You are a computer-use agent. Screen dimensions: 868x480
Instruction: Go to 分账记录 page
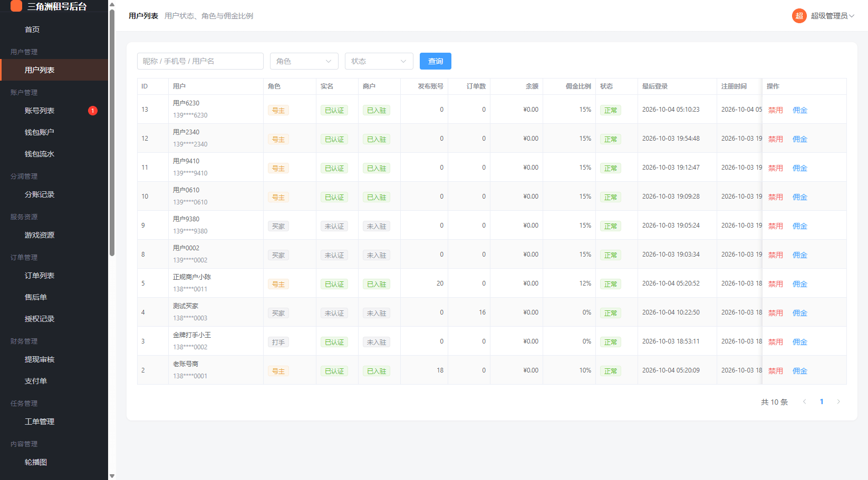(54, 194)
